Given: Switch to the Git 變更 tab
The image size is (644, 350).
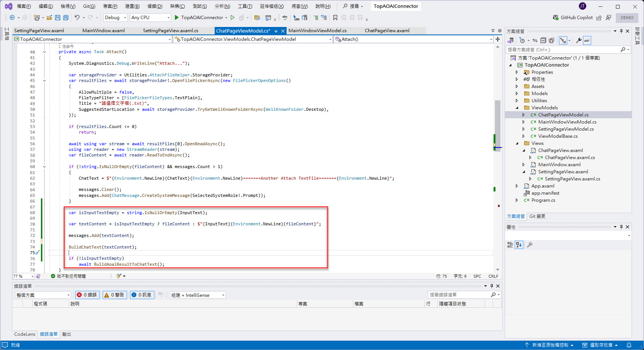Looking at the screenshot, I should [x=537, y=216].
